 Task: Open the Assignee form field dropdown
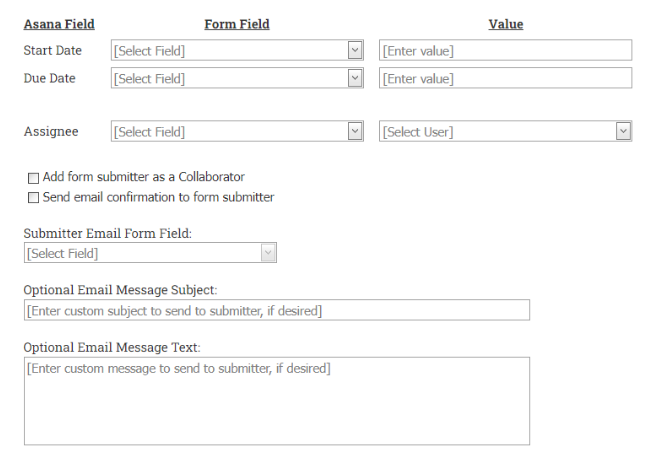click(x=236, y=131)
